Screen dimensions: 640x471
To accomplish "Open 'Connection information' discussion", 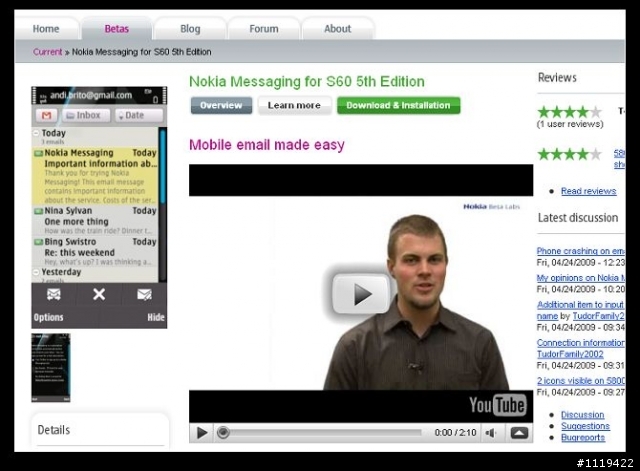I will [x=580, y=343].
